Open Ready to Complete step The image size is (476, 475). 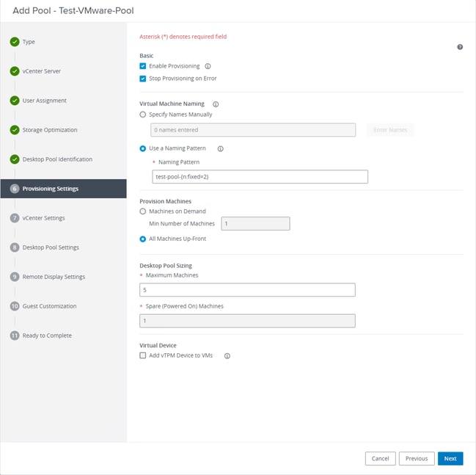pos(47,336)
